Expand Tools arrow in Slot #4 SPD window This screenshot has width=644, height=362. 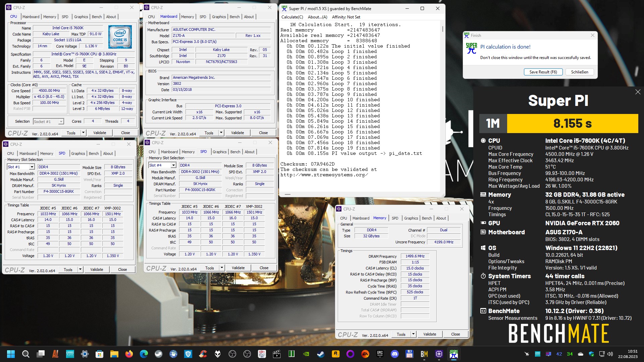222,268
